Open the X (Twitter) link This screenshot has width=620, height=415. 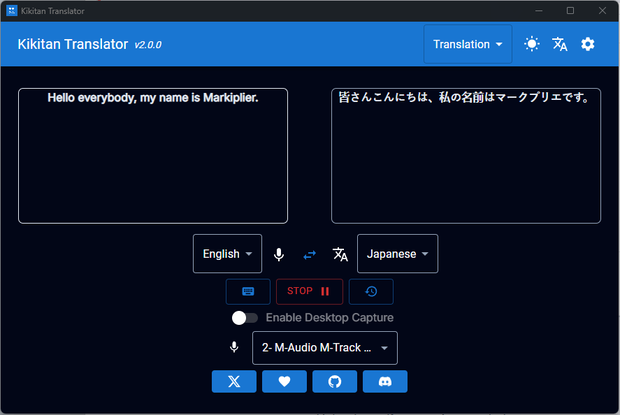point(234,381)
